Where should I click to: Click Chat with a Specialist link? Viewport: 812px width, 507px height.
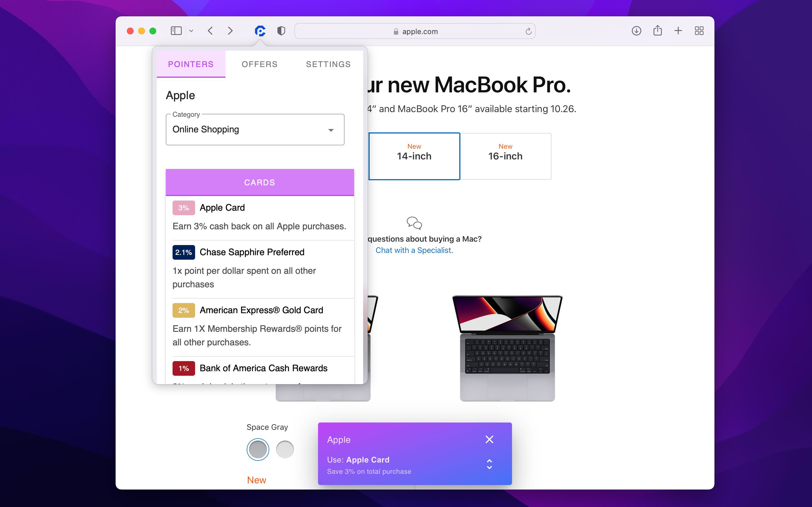tap(414, 250)
